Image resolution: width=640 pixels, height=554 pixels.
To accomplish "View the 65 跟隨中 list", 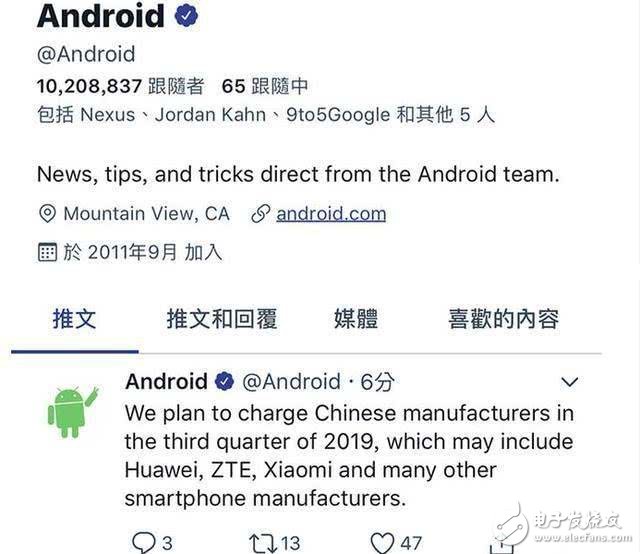I will tap(265, 86).
